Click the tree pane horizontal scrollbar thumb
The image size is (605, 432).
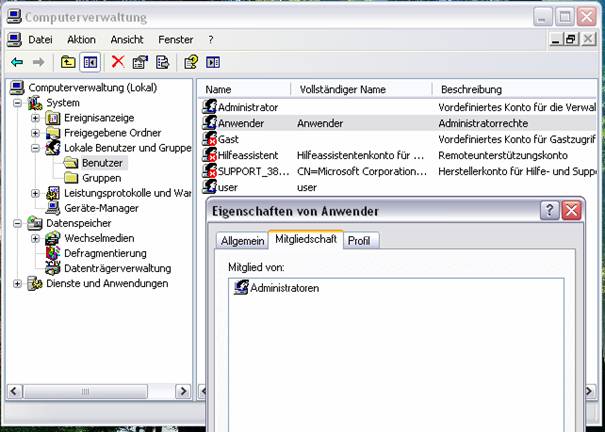85,391
